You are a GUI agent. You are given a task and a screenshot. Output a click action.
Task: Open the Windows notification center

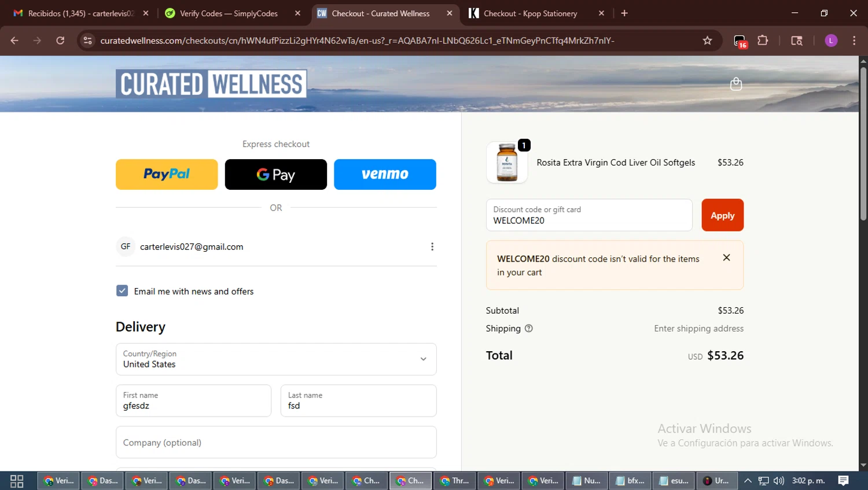tap(843, 481)
